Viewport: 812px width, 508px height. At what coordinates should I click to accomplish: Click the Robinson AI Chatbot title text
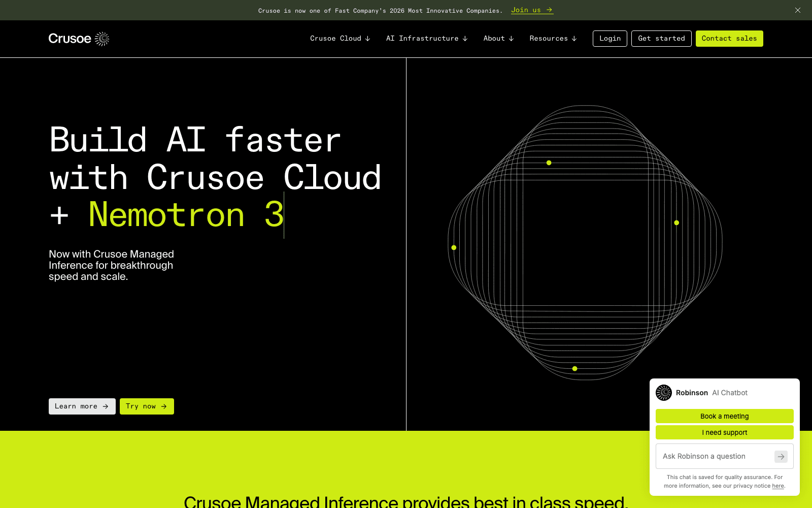(712, 393)
